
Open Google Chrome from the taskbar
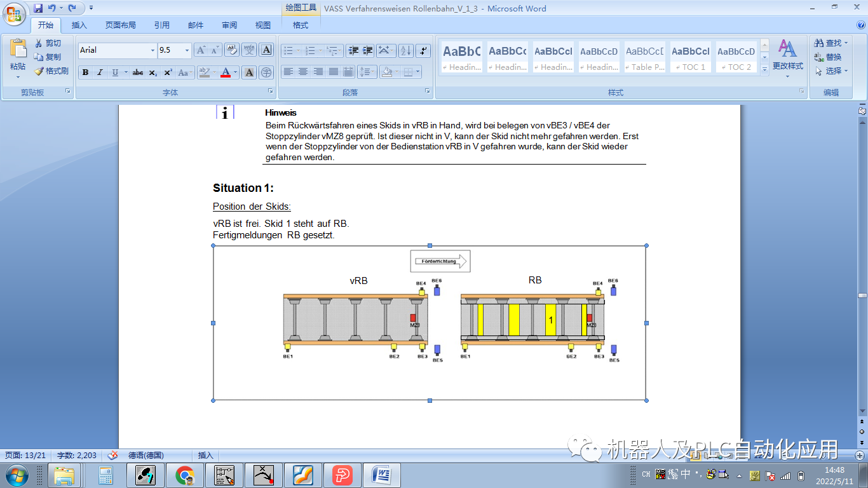[x=185, y=475]
